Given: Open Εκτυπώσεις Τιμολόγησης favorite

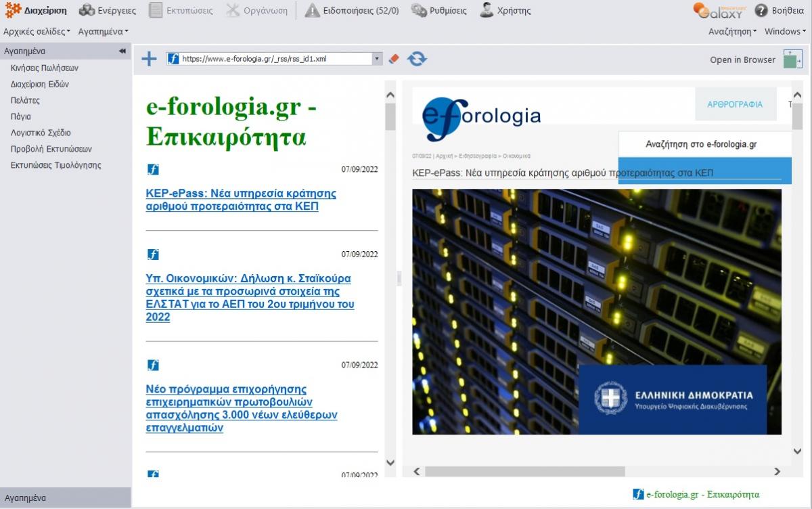Looking at the screenshot, I should tap(55, 165).
